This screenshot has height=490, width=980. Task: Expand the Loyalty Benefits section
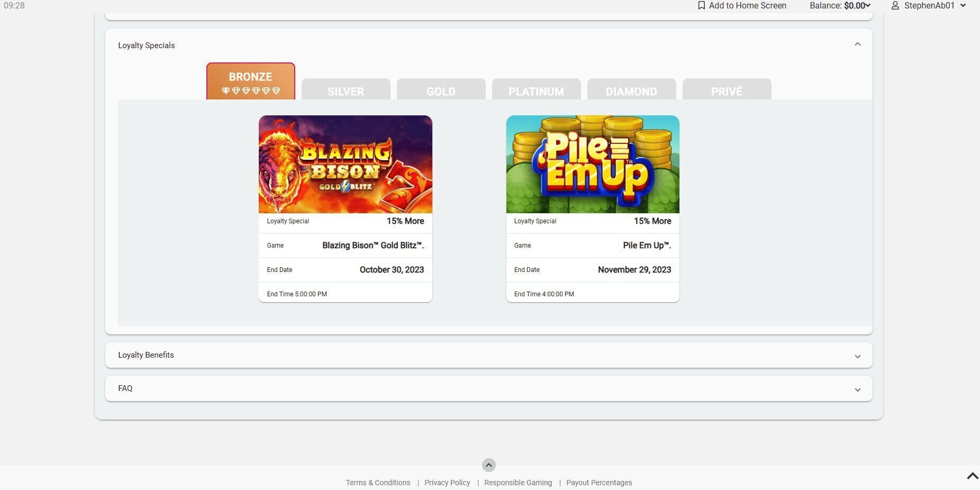858,356
